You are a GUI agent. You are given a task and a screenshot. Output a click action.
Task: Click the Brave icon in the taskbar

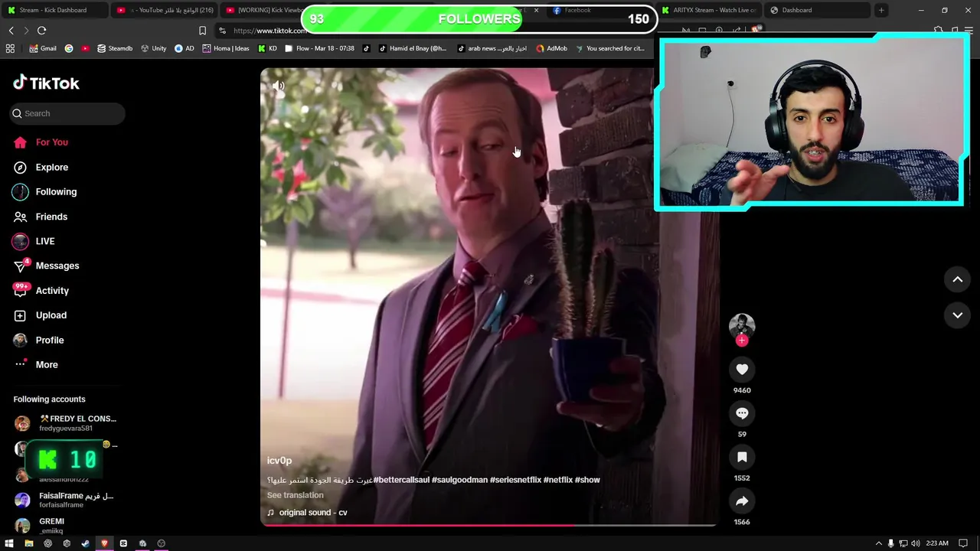tap(104, 543)
